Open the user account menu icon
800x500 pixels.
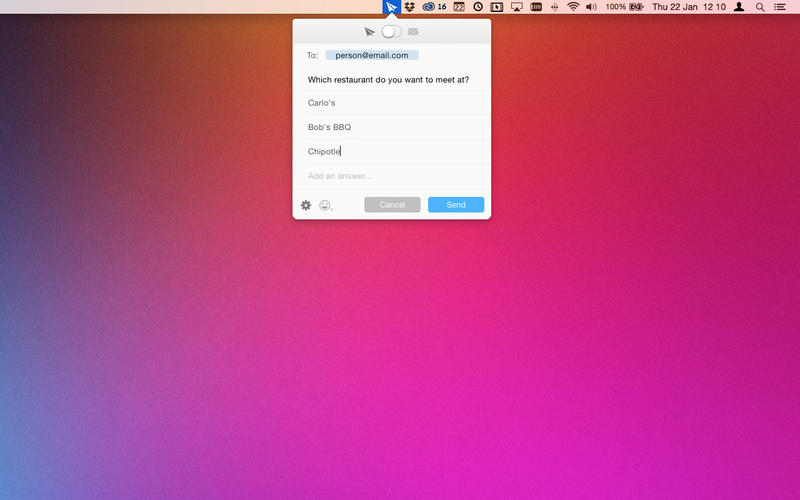(x=739, y=7)
